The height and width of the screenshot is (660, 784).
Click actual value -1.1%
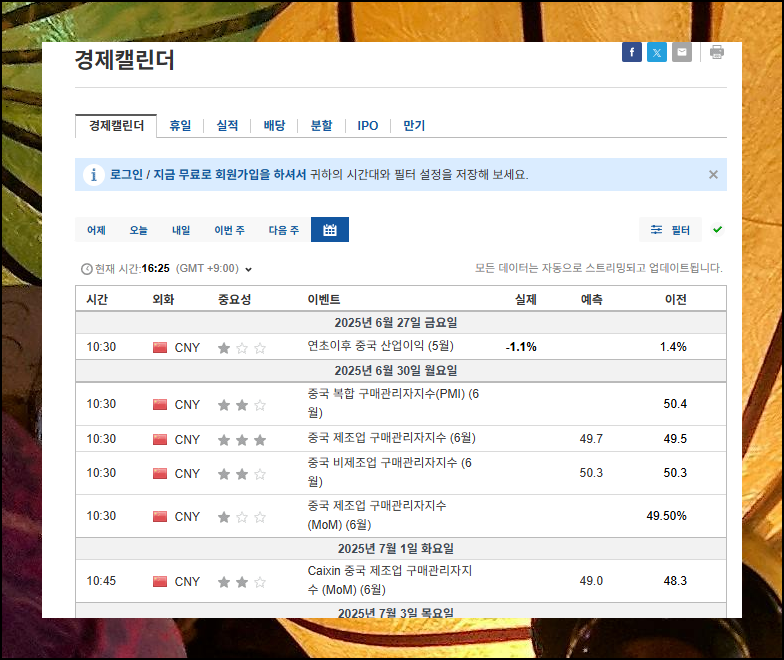[520, 347]
